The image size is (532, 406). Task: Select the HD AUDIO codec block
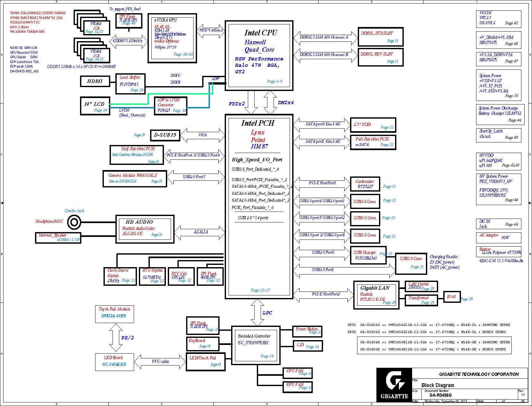[145, 229]
